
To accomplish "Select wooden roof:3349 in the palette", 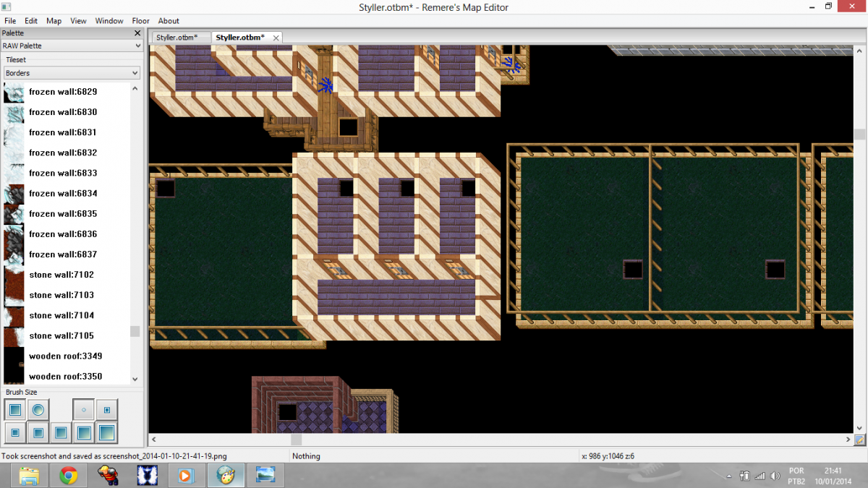I will (67, 356).
